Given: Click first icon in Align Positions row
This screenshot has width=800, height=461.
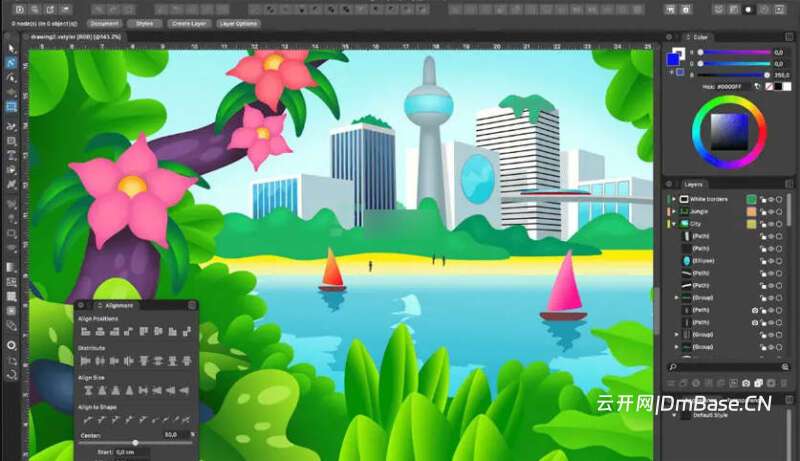Looking at the screenshot, I should (86, 331).
